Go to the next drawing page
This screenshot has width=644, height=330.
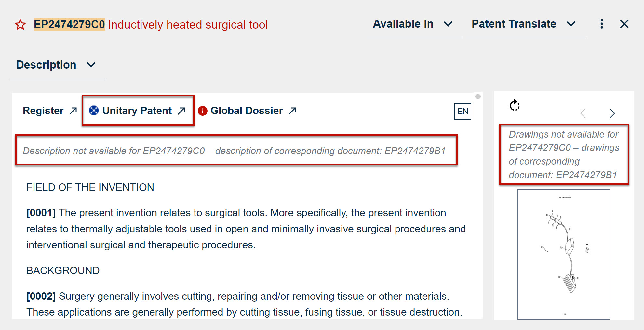point(612,113)
